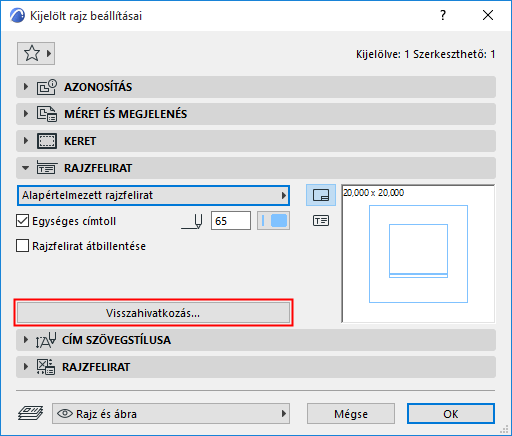The width and height of the screenshot is (512, 436).
Task: Enable Rajzfelirat átbillentése checkbox
Action: [22, 246]
